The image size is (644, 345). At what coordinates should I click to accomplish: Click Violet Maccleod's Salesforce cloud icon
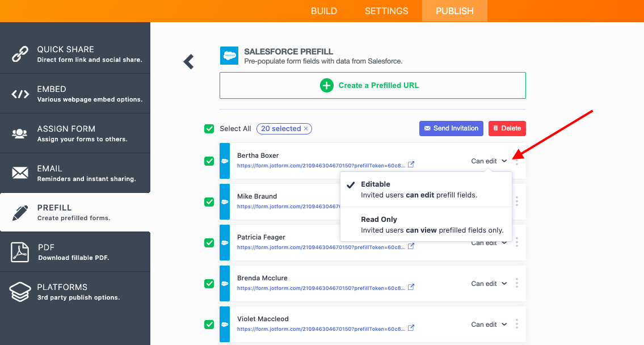click(225, 325)
